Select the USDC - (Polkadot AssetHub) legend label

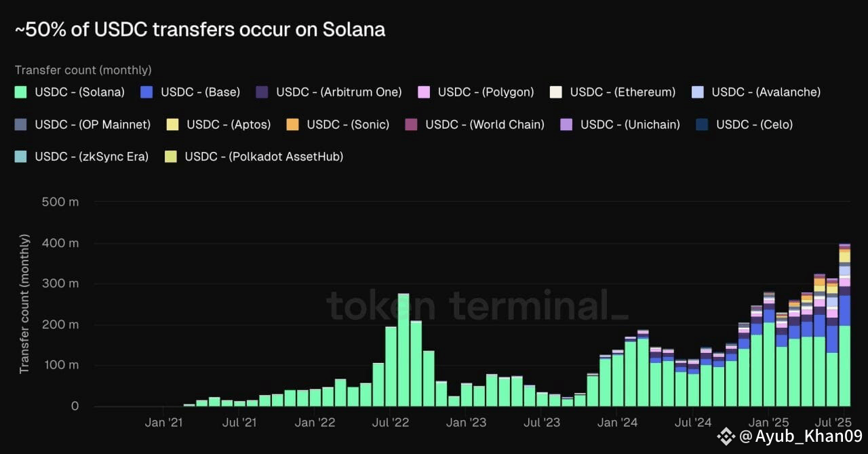pos(264,157)
